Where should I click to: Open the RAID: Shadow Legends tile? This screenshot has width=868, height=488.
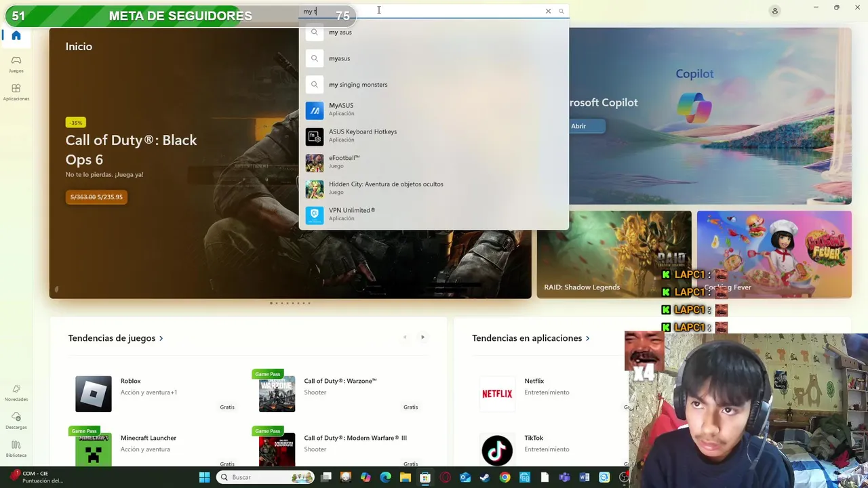tap(614, 254)
